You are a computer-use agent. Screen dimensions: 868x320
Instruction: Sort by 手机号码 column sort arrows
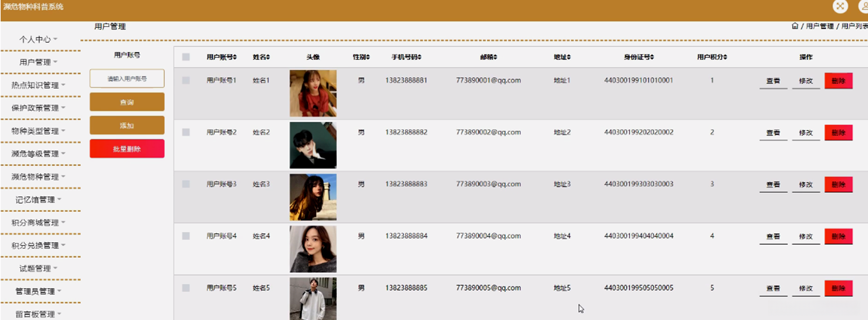(421, 57)
